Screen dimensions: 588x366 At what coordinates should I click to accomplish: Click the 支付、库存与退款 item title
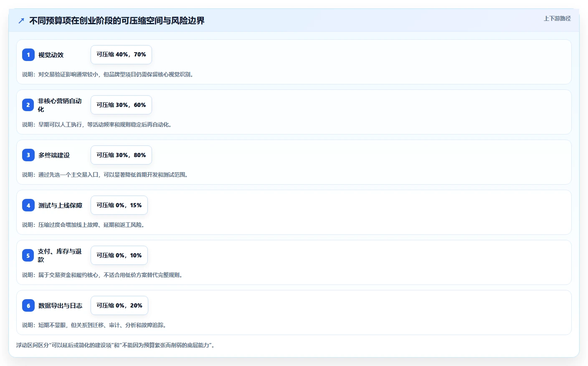[60, 255]
